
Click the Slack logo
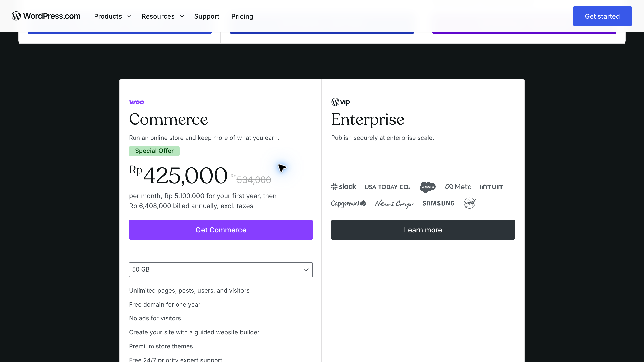(x=343, y=187)
